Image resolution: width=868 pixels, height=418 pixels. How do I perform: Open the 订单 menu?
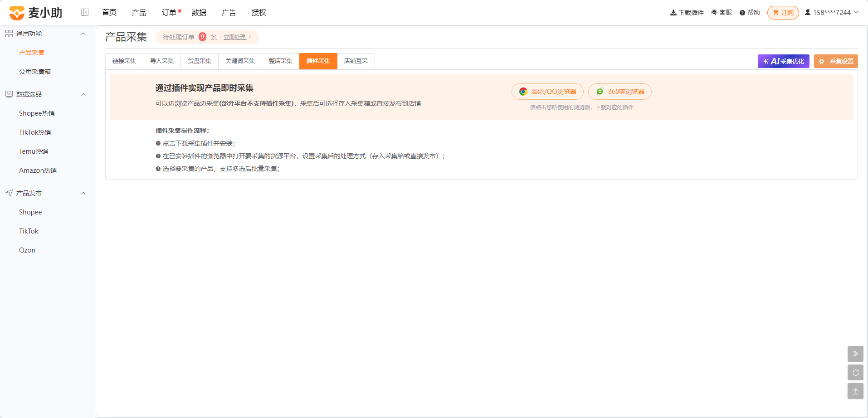coord(169,13)
